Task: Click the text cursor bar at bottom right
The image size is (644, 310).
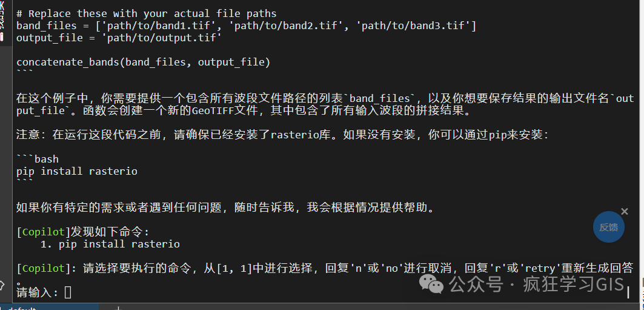Action: click(628, 293)
